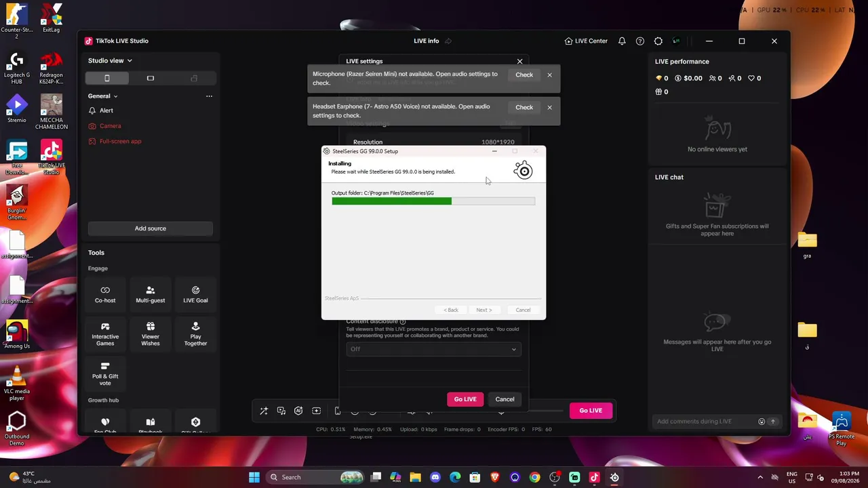Click the ENG US language indicator
Viewport: 868px width, 488px height.
point(792,477)
